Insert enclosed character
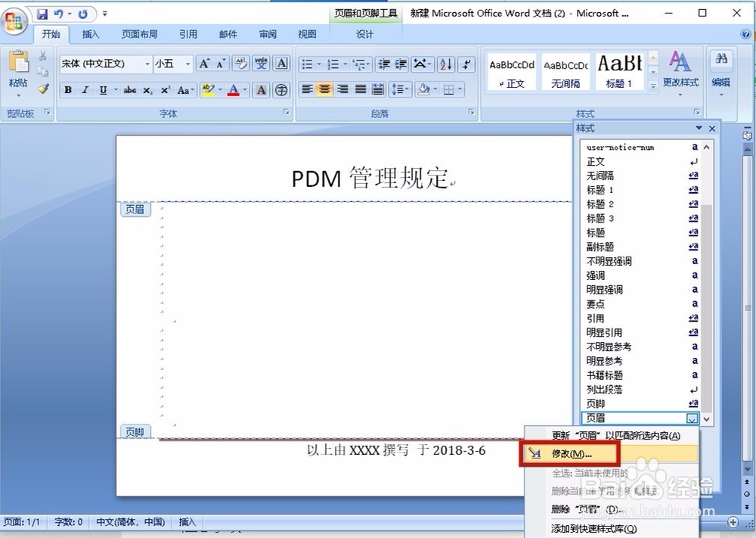This screenshot has height=538, width=756. point(281,90)
